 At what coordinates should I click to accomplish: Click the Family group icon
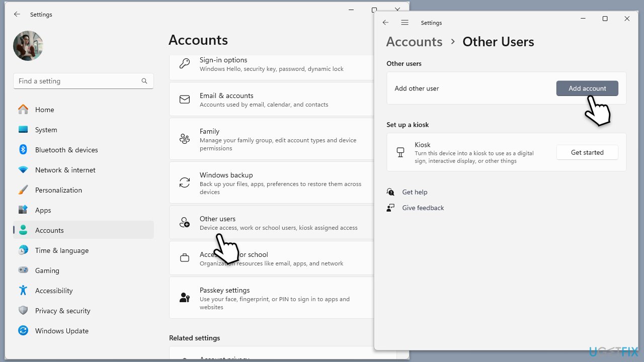[185, 139]
